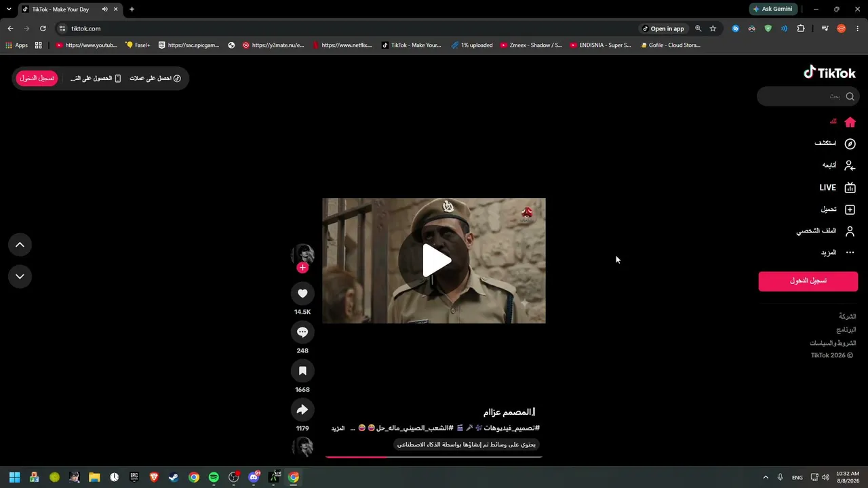Viewport: 868px width, 488px height.
Task: Open the hashtag #تصميم_فيديوهات
Action: [x=511, y=428]
